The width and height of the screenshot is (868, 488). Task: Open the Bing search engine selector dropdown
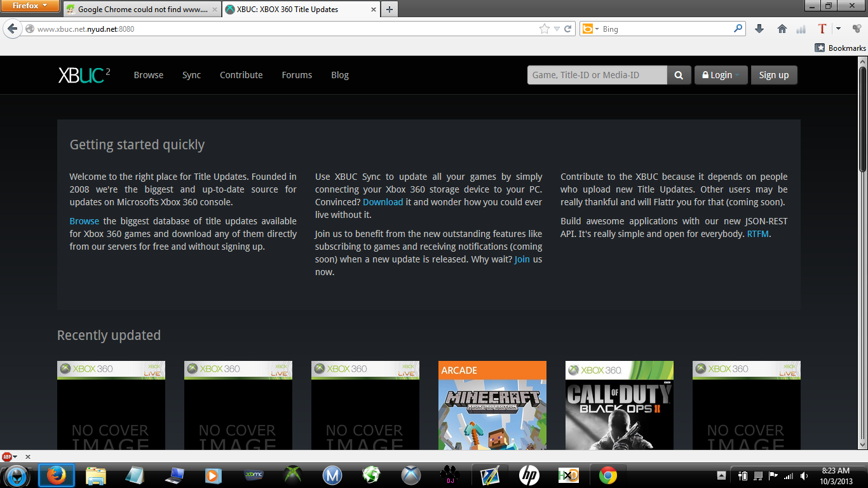(x=590, y=29)
